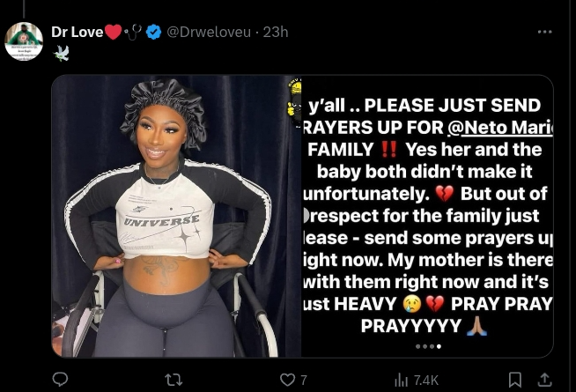Viewport: 576px width, 392px height.
Task: Select the last dot of the image page indicator
Action: point(439,346)
